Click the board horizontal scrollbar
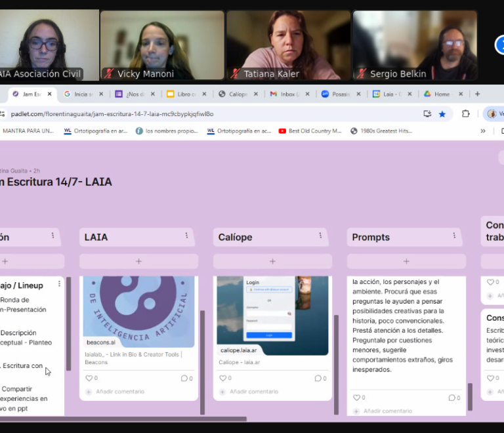 [x=123, y=419]
